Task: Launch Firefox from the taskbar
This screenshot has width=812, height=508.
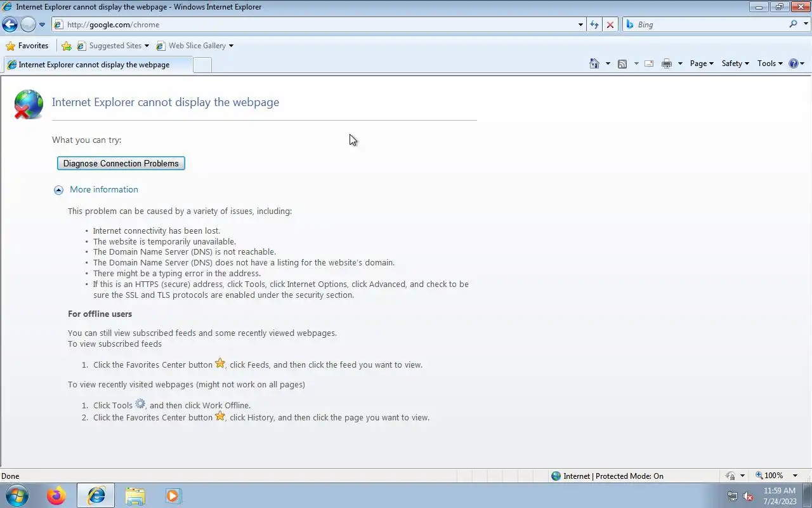Action: (56, 495)
